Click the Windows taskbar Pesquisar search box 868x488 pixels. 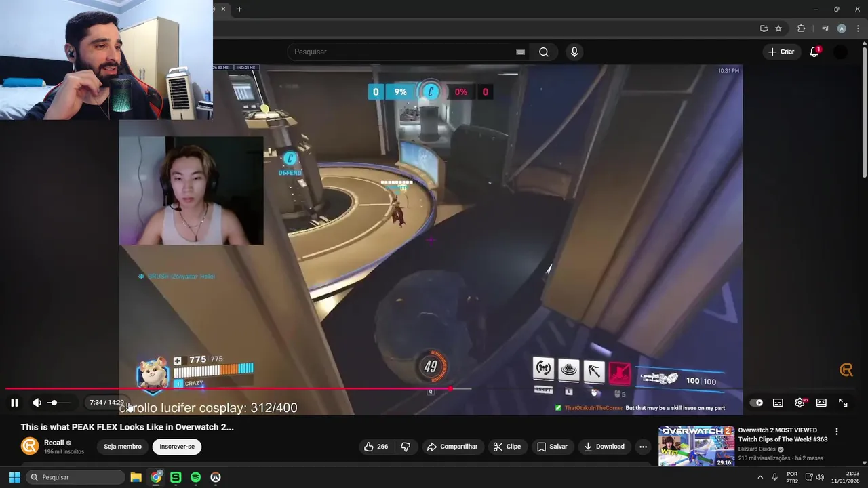point(75,477)
